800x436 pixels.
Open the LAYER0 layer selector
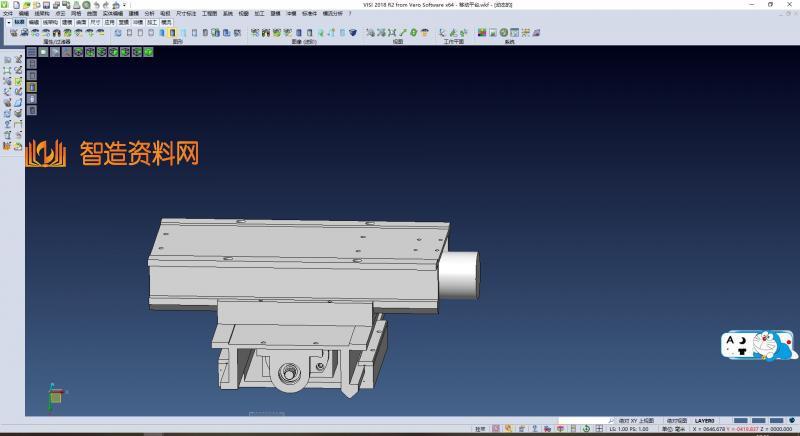704,421
